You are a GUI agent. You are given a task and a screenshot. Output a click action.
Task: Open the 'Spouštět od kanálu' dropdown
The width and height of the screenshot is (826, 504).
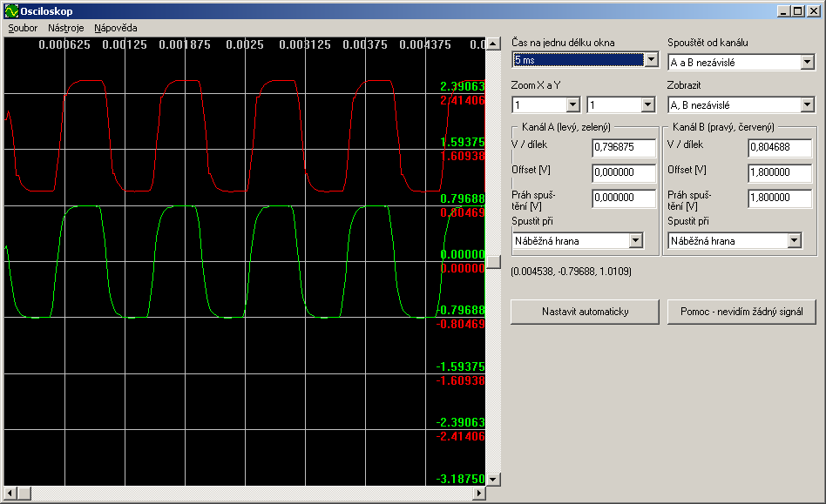(807, 63)
